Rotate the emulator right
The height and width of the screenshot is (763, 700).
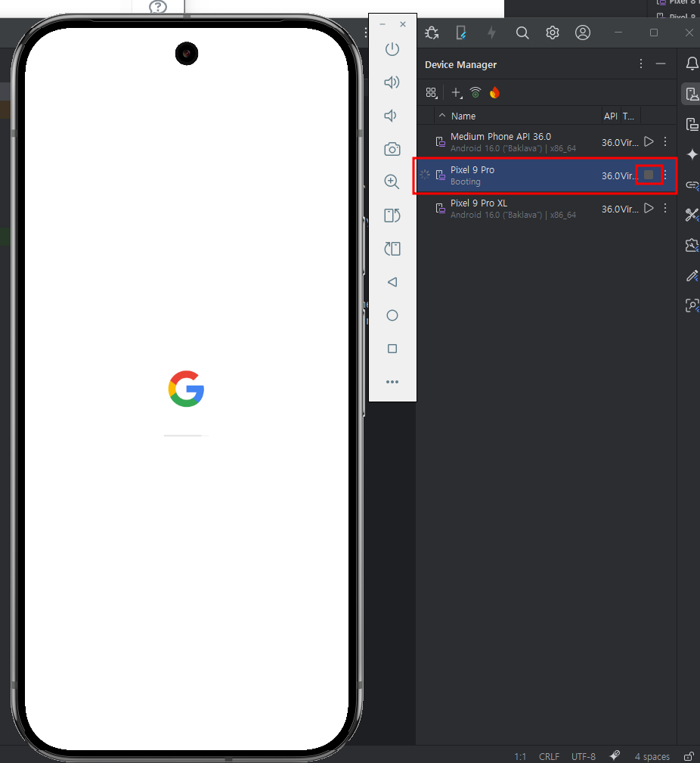point(392,249)
